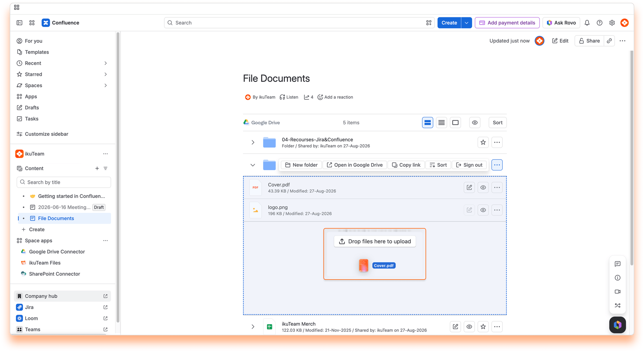Preview logo.png with the eye icon
Screen dimensions: 644x352
tap(483, 210)
